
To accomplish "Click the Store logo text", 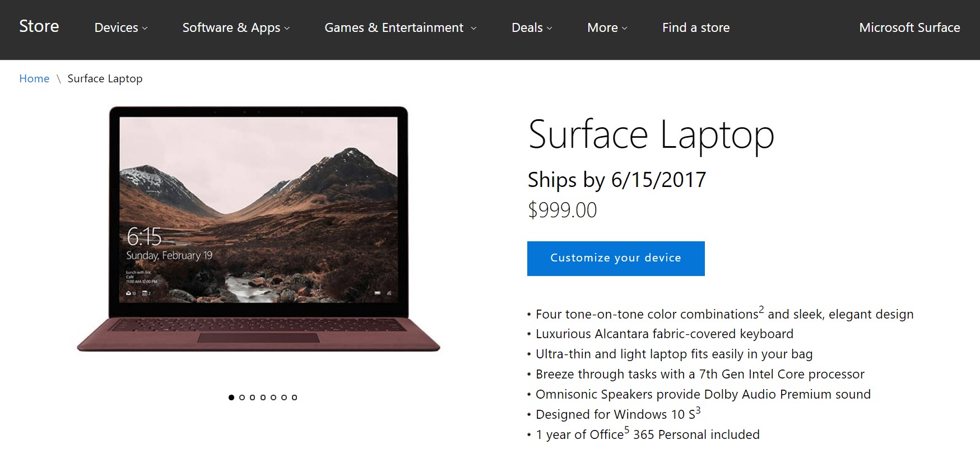I will tap(39, 26).
